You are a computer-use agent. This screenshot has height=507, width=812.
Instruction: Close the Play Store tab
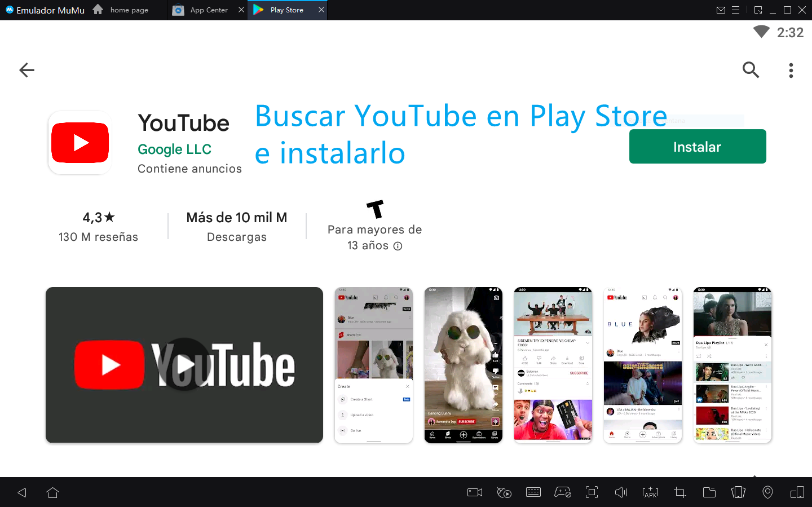321,10
